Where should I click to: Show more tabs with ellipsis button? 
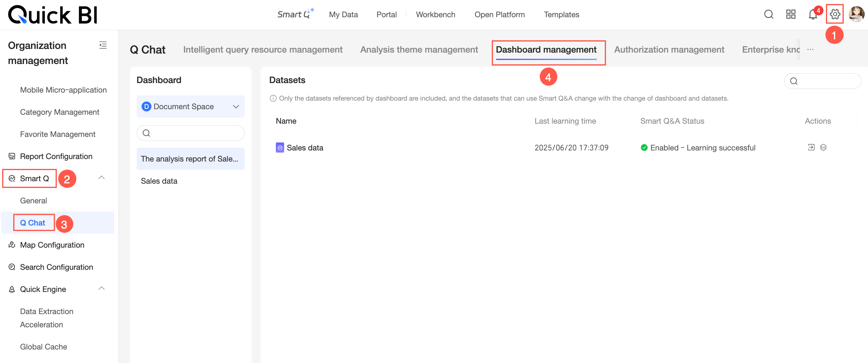[810, 50]
